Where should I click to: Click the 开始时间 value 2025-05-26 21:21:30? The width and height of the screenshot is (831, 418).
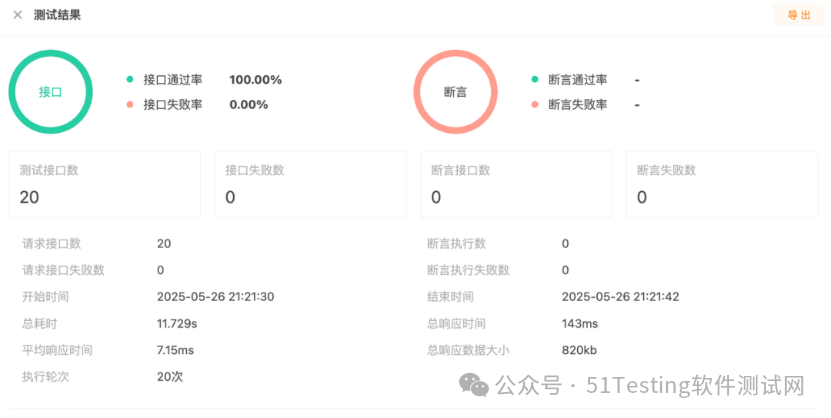pyautogui.click(x=216, y=296)
